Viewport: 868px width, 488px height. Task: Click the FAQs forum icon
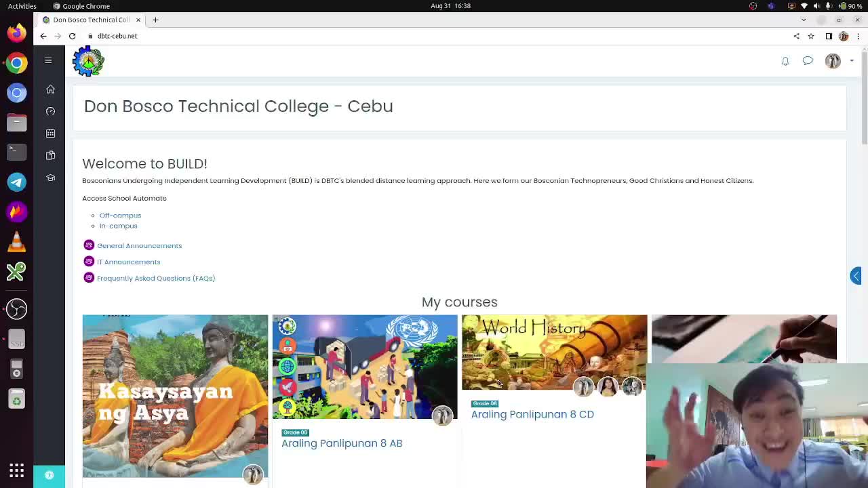[x=89, y=278]
